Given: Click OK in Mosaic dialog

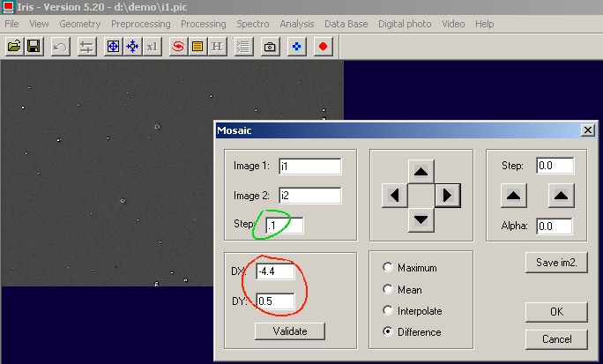Looking at the screenshot, I should point(556,312).
